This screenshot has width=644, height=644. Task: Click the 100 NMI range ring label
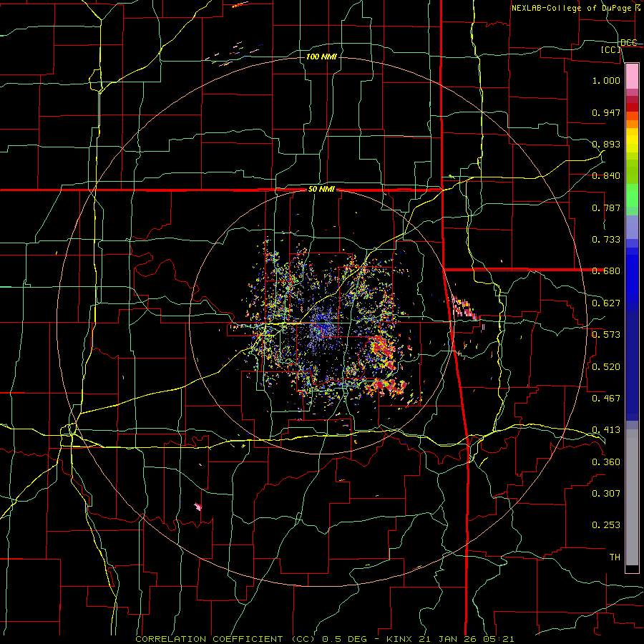(321, 57)
